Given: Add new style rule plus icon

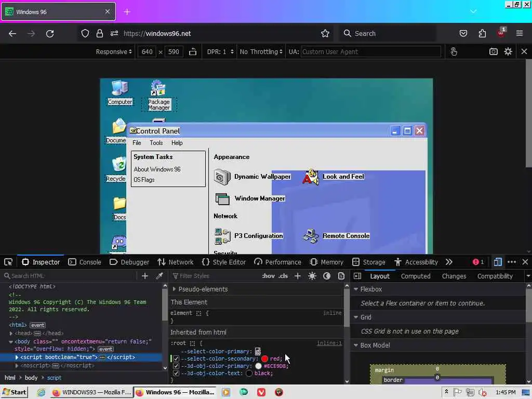Looking at the screenshot, I should [x=298, y=276].
